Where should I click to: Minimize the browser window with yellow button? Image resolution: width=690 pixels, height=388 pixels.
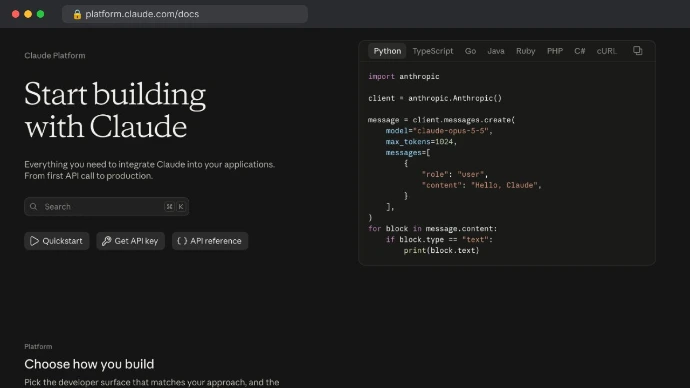pos(28,14)
